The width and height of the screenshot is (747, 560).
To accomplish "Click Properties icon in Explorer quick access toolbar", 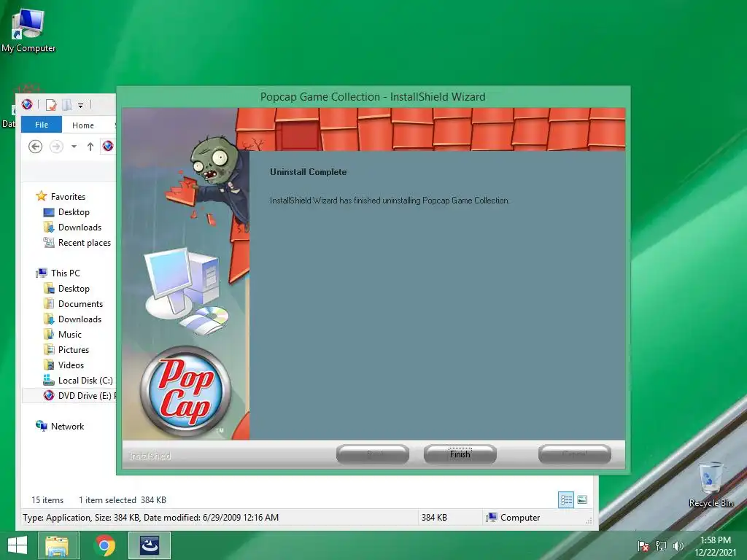I will (51, 104).
